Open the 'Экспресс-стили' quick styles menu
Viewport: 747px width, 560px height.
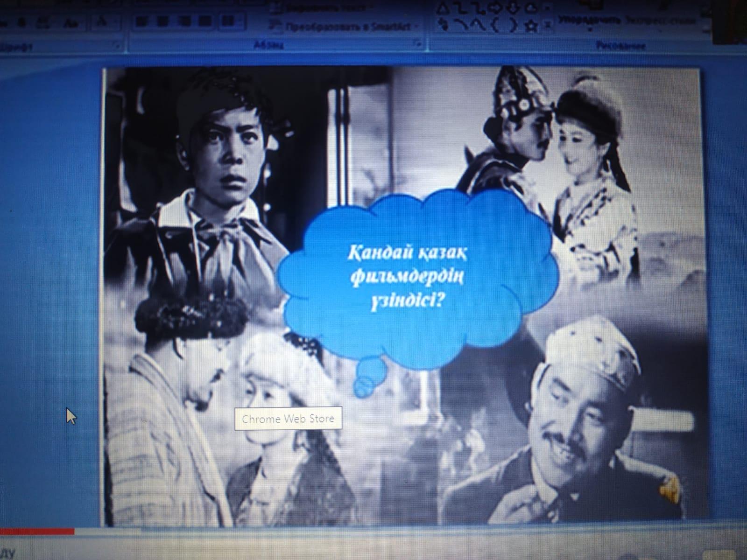(x=660, y=21)
